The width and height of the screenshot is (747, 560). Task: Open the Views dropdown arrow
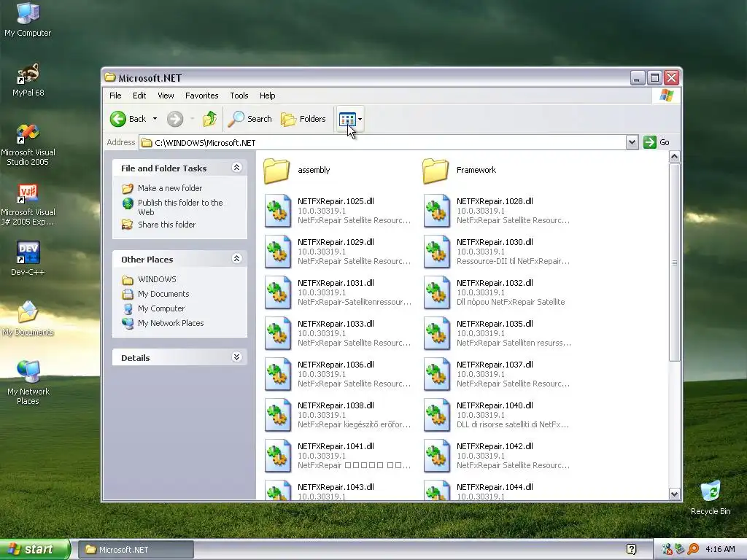point(360,119)
